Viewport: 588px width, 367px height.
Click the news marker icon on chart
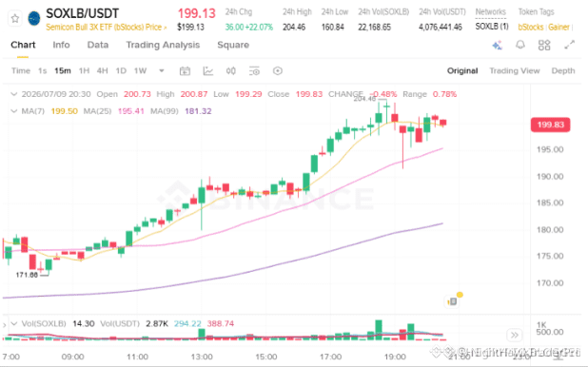(453, 301)
